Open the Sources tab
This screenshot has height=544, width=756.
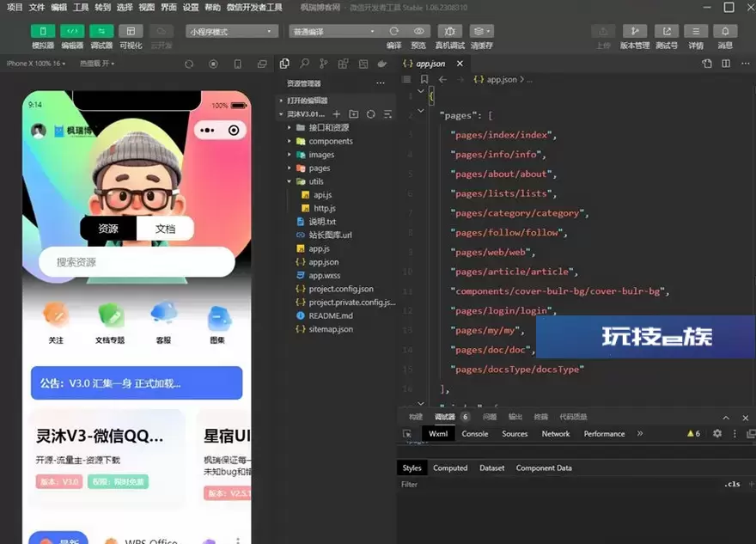[x=515, y=433]
